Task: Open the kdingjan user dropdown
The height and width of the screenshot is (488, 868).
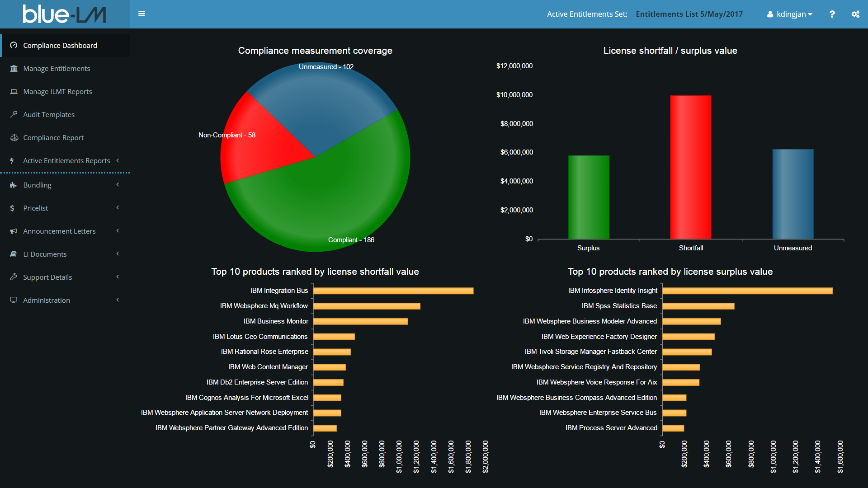Action: (789, 14)
